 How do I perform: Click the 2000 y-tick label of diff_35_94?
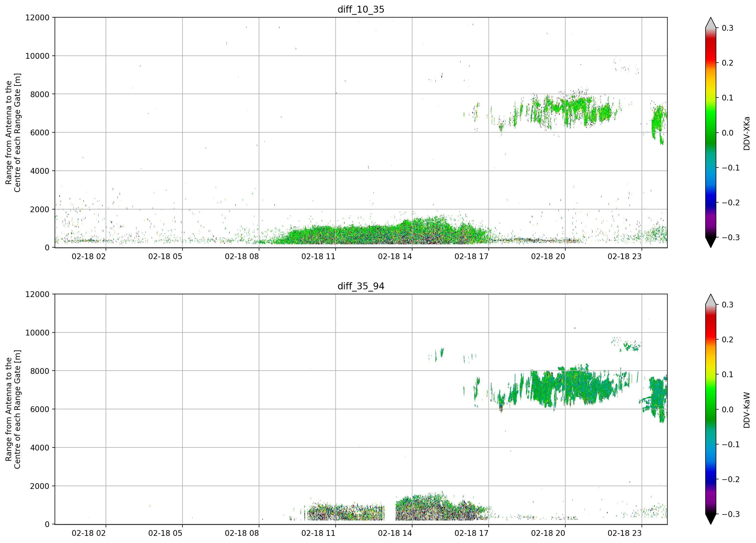(40, 486)
